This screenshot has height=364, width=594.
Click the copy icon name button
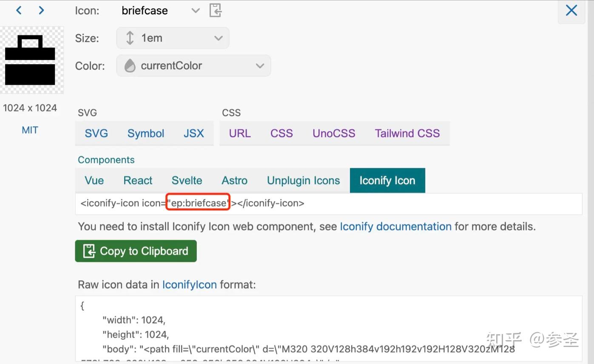(216, 10)
